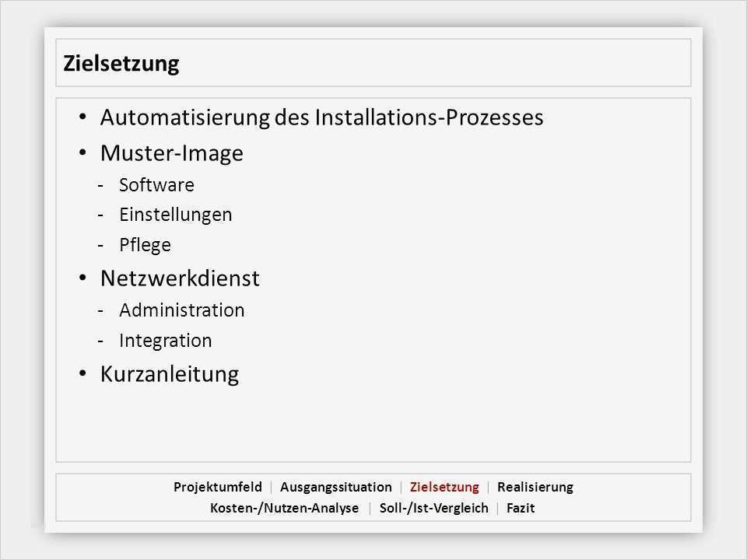Open the Soll-/Ist-Vergleich section
Viewport: 747px width, 560px height.
click(434, 509)
